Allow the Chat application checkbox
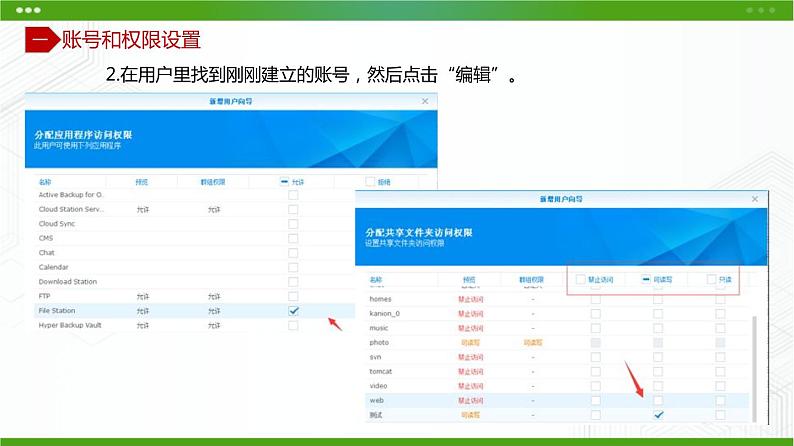This screenshot has width=794, height=446. pos(293,253)
